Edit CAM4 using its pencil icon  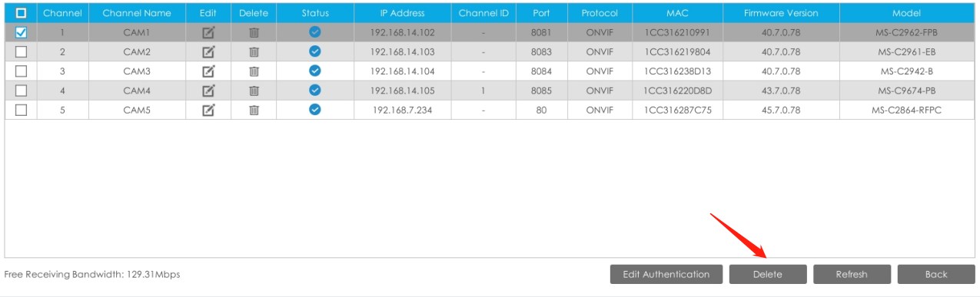click(208, 91)
